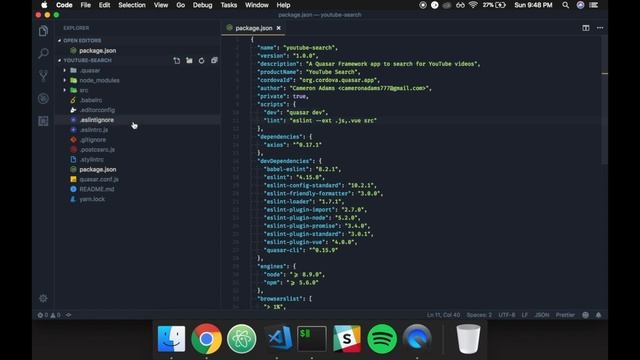Click Prettier in the status bar
The image size is (640, 360).
(565, 315)
